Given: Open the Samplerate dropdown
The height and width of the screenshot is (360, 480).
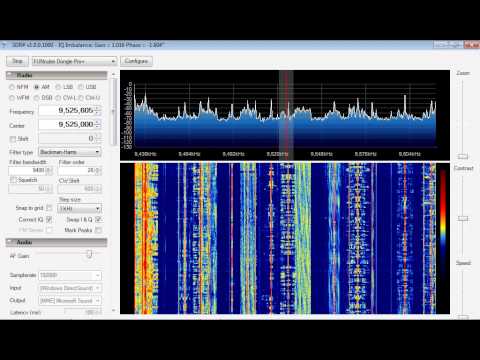Looking at the screenshot, I should (x=70, y=275).
